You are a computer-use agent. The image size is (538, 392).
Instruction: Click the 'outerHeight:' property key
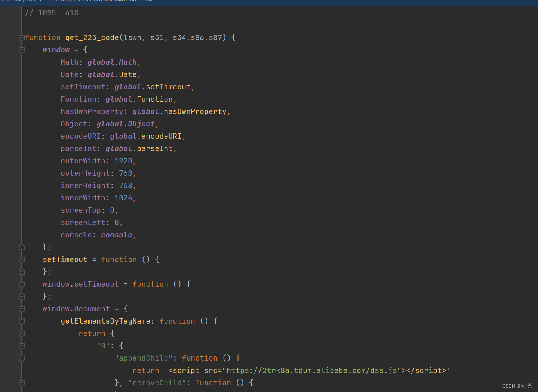(x=87, y=173)
